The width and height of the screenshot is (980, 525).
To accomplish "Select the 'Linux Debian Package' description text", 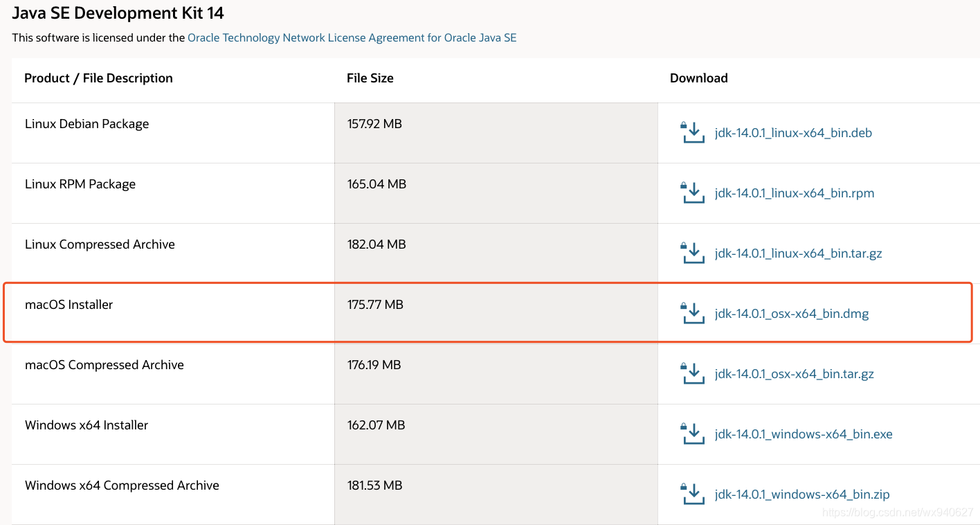I will click(x=87, y=124).
